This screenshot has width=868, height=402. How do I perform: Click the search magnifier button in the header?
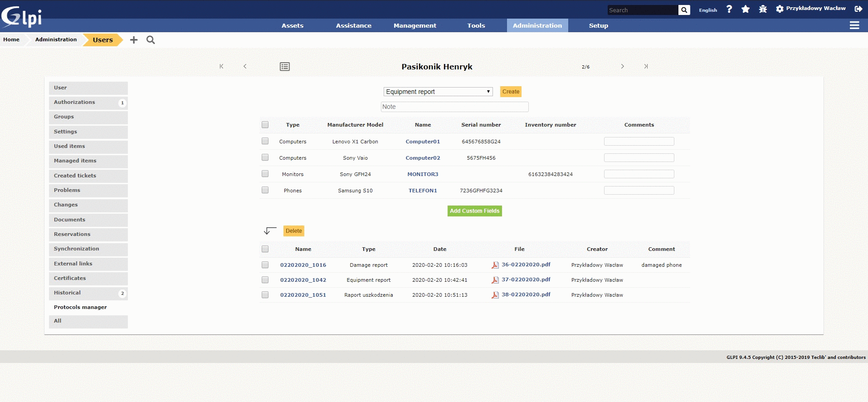[684, 10]
